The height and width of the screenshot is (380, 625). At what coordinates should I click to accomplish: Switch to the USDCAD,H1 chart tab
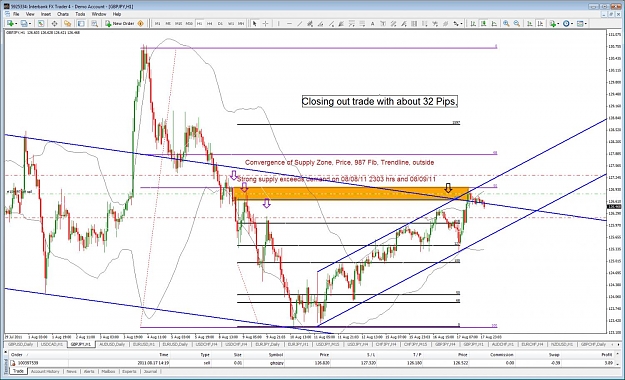(x=51, y=344)
